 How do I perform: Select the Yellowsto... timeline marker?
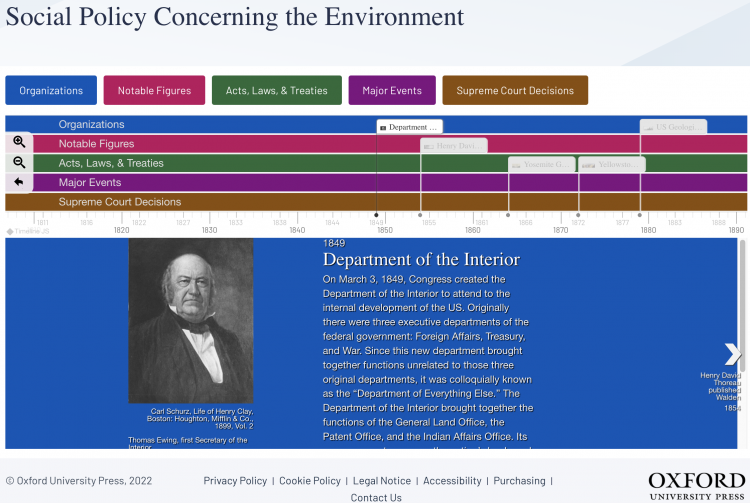[612, 164]
